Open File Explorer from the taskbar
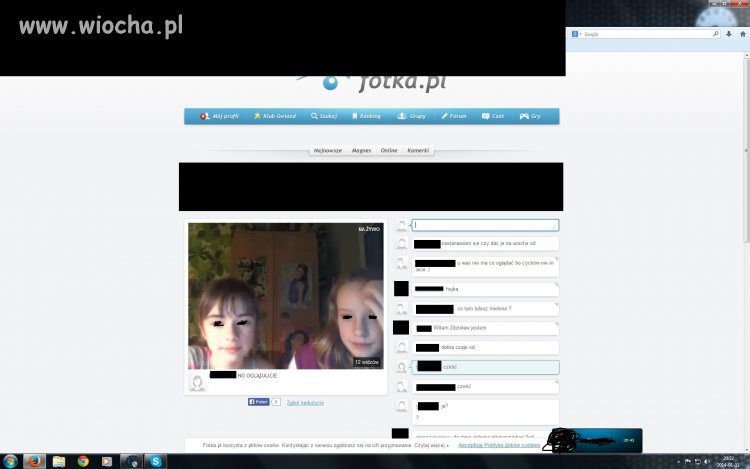 (x=59, y=461)
